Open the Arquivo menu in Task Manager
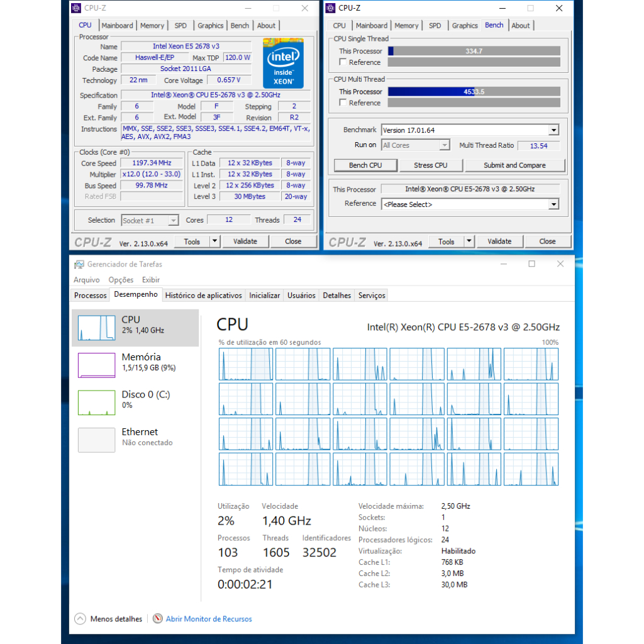The image size is (644, 644). (x=87, y=280)
